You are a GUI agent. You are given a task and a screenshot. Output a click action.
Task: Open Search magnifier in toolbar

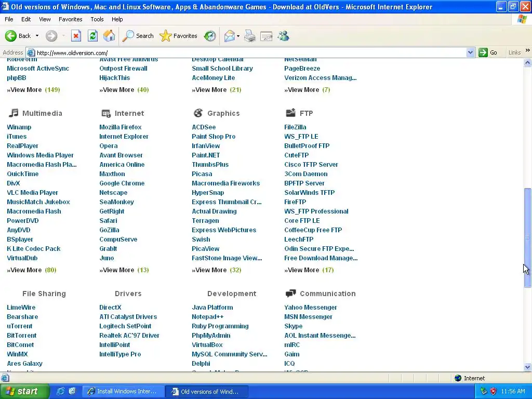128,36
